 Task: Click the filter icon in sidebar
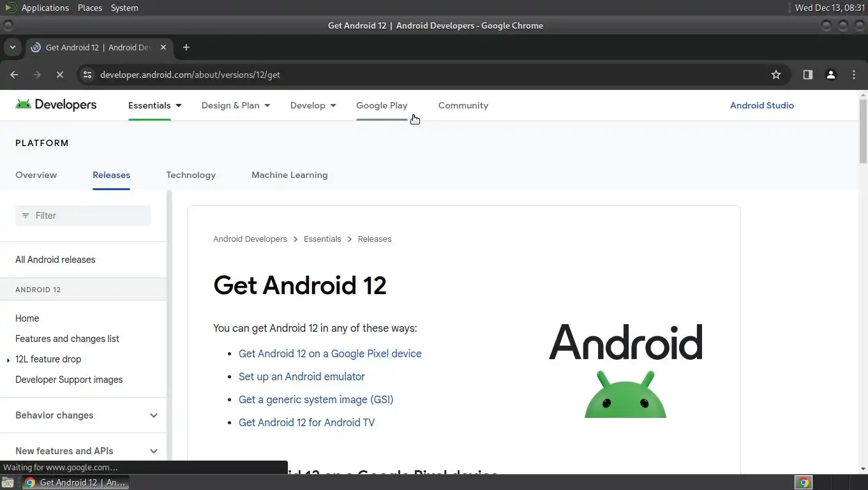pyautogui.click(x=26, y=216)
